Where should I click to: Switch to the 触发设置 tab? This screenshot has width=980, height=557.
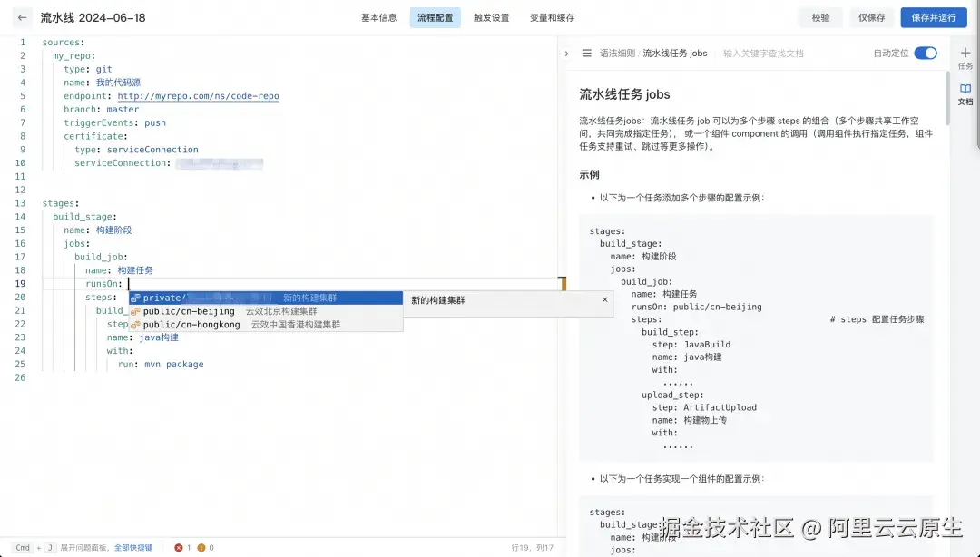coord(491,16)
